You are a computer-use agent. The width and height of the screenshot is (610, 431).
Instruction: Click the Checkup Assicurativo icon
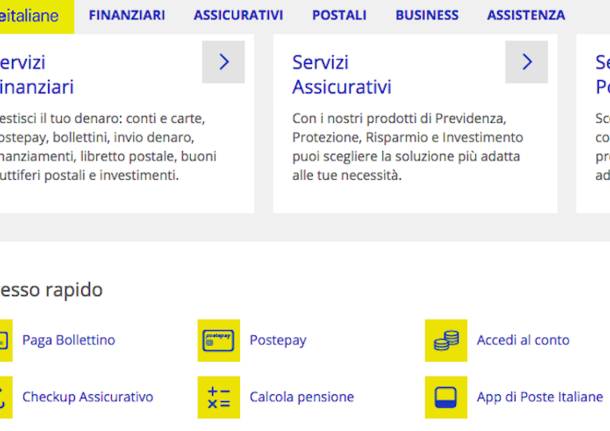pos(4,397)
